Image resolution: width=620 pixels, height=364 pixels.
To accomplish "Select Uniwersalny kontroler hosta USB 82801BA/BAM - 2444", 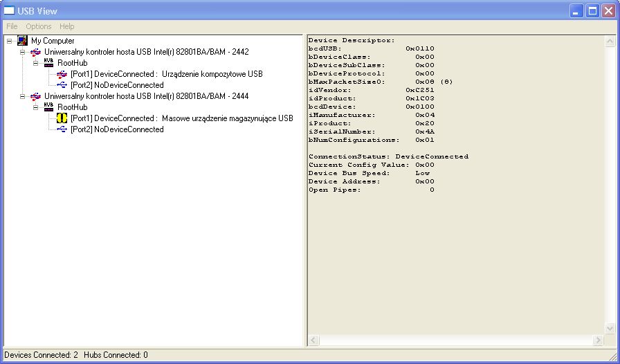I will pyautogui.click(x=146, y=96).
